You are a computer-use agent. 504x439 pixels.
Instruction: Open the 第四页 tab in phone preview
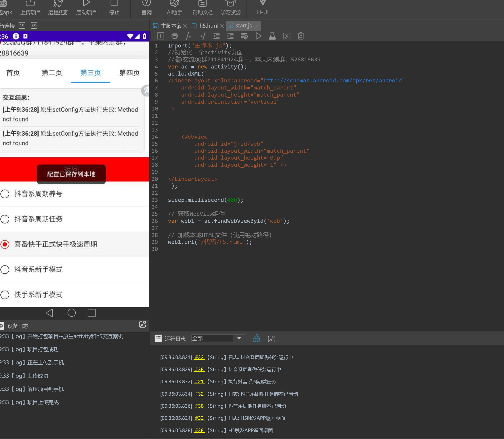129,73
